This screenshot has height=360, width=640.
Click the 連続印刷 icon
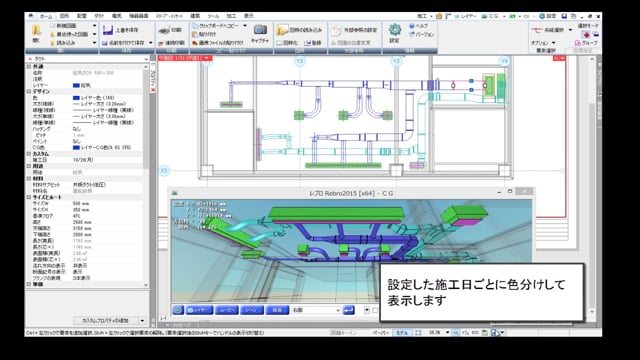pyautogui.click(x=161, y=43)
